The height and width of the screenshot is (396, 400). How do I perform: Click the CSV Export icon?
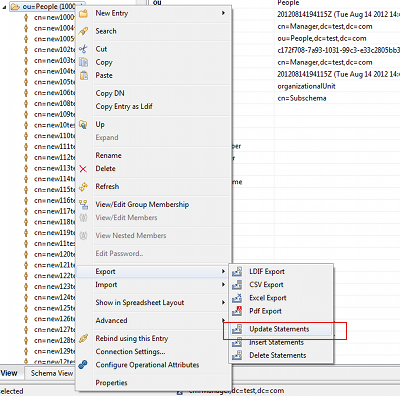click(237, 285)
